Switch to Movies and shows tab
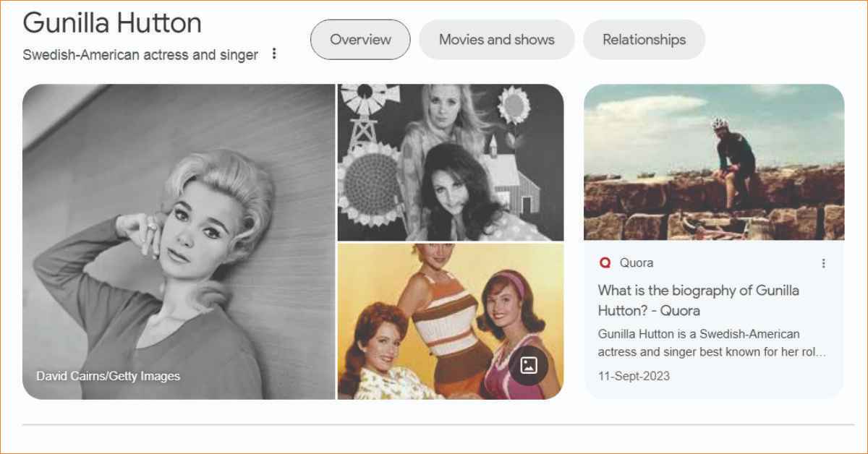Screen dimensions: 868x454 [497, 40]
